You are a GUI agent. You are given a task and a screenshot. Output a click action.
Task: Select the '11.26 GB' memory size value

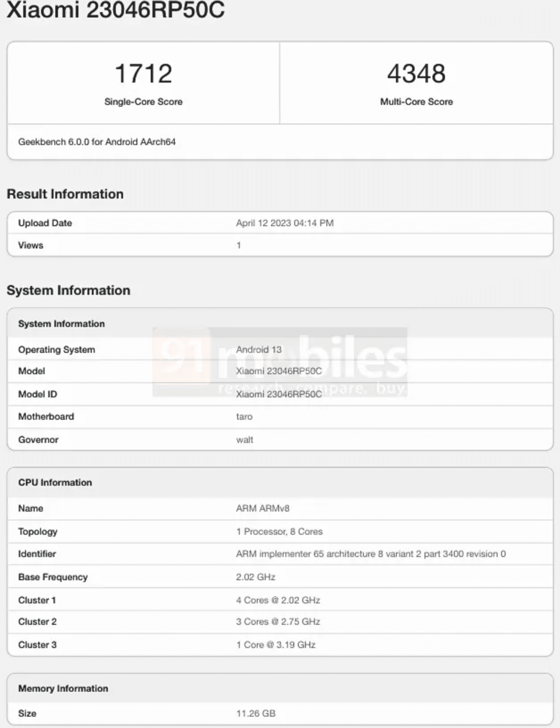256,713
